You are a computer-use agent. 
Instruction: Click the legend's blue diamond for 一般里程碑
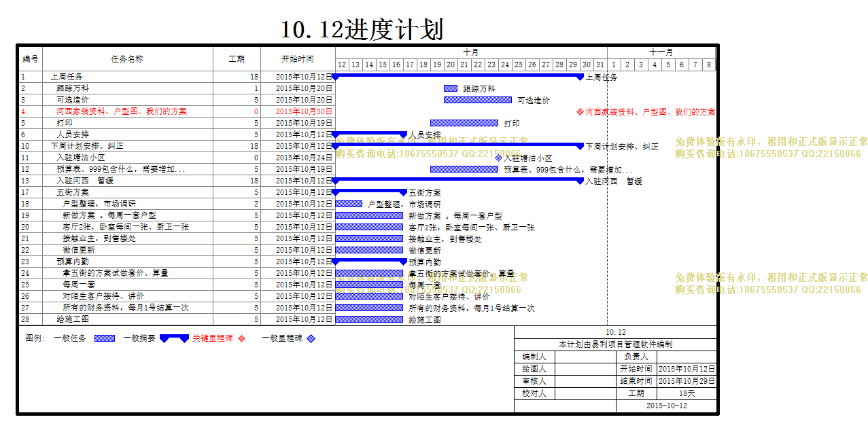coord(311,338)
